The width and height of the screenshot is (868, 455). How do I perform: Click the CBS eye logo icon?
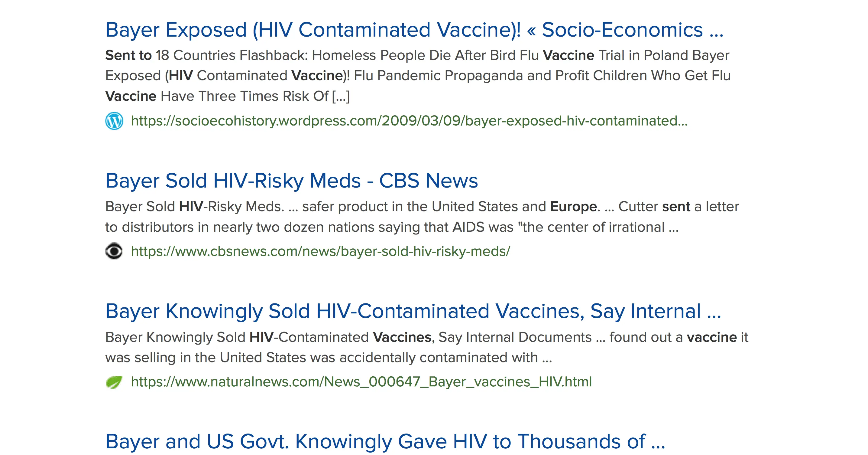(x=114, y=251)
